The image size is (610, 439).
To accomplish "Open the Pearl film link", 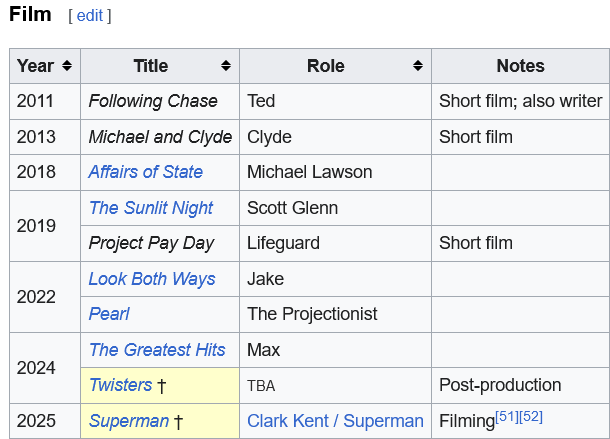I will tap(109, 314).
